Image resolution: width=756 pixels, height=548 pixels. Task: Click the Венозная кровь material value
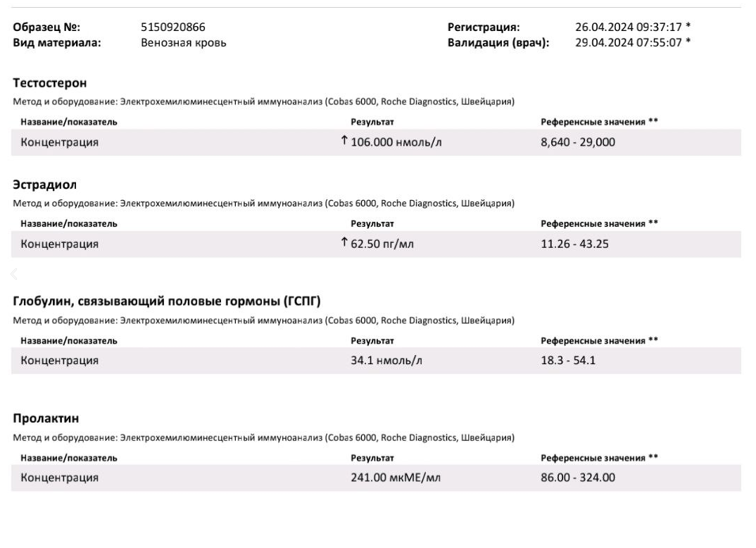[184, 43]
